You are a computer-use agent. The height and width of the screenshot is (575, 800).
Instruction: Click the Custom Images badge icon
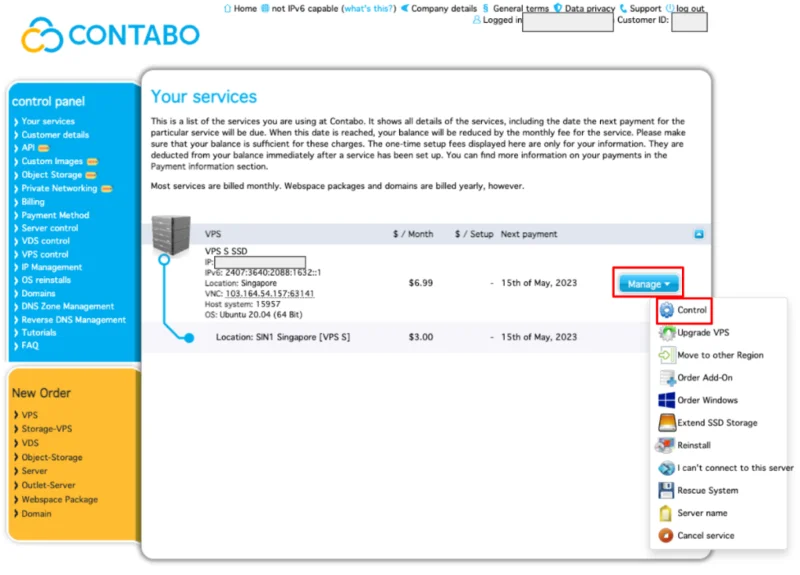[92, 162]
